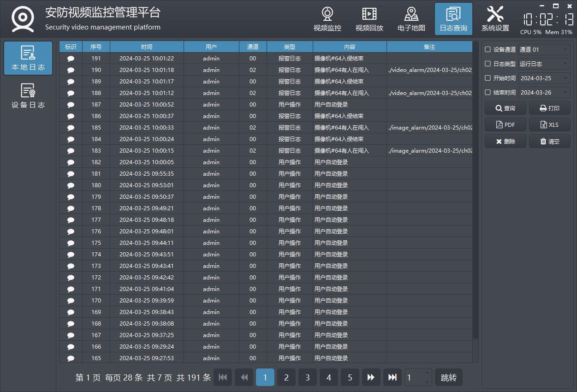Click the 查询 search button
577x392 pixels.
click(x=505, y=108)
